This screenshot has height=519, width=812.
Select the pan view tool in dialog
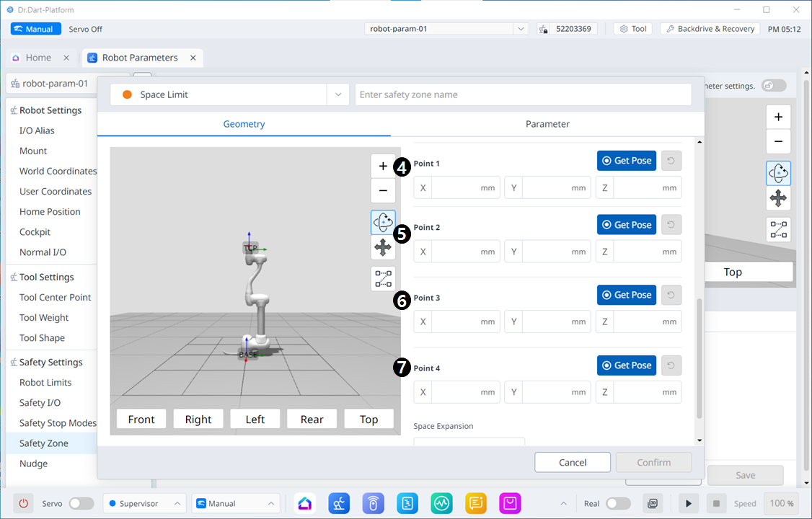[383, 248]
